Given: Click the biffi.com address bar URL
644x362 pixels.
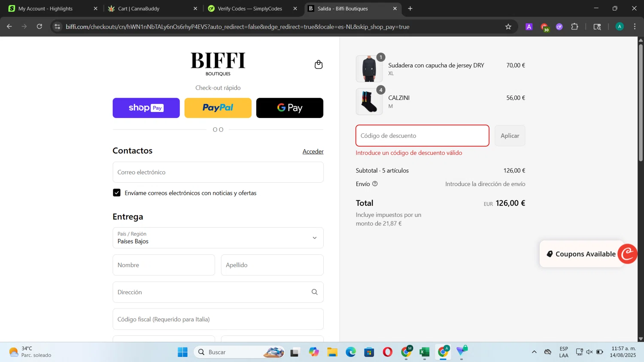Looking at the screenshot, I should click(237, 27).
